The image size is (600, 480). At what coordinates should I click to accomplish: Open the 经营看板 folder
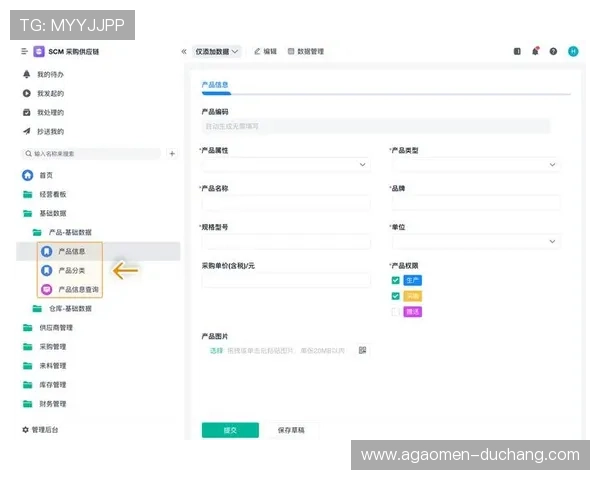(x=45, y=194)
